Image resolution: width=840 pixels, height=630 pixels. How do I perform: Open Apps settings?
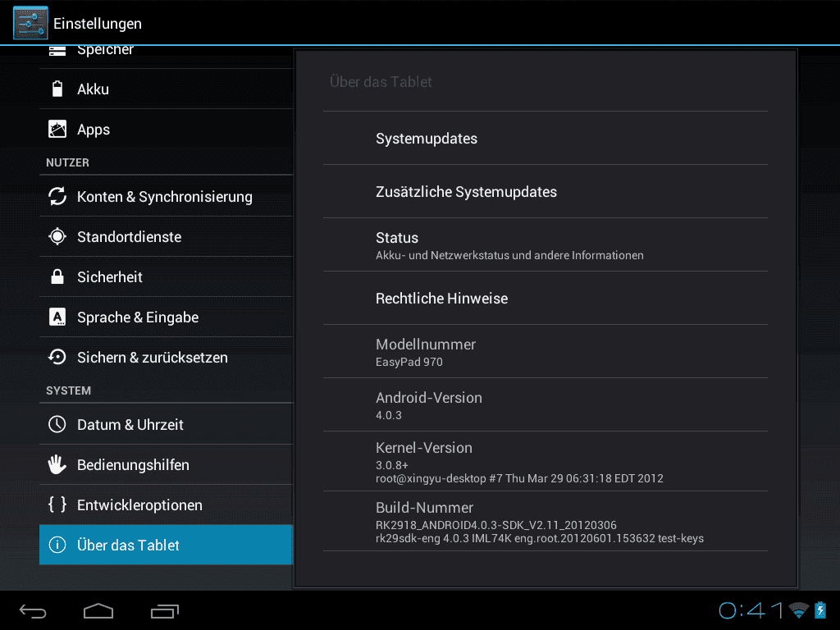[x=166, y=129]
